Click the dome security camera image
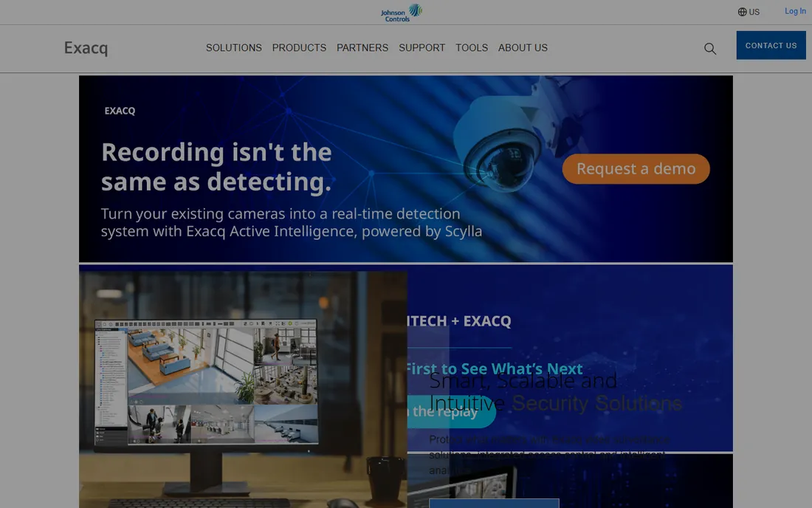Image resolution: width=812 pixels, height=508 pixels. [x=518, y=136]
